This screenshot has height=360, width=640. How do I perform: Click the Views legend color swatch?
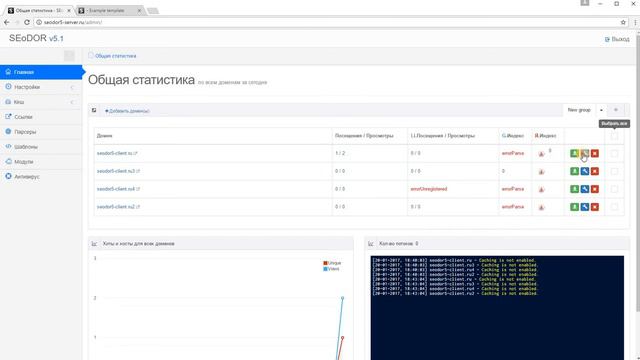coord(325,269)
